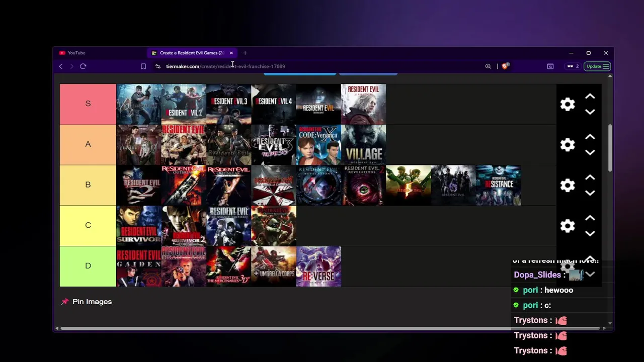Screen dimensions: 644x362
Task: Select Resident Evil 5 cover in B tier
Action: [409, 186]
